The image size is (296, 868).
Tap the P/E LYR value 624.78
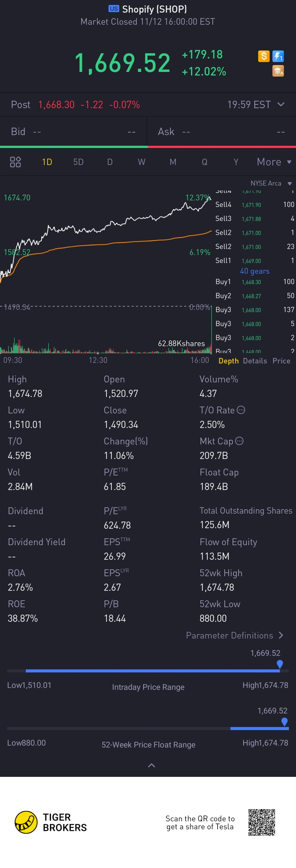pyautogui.click(x=117, y=525)
